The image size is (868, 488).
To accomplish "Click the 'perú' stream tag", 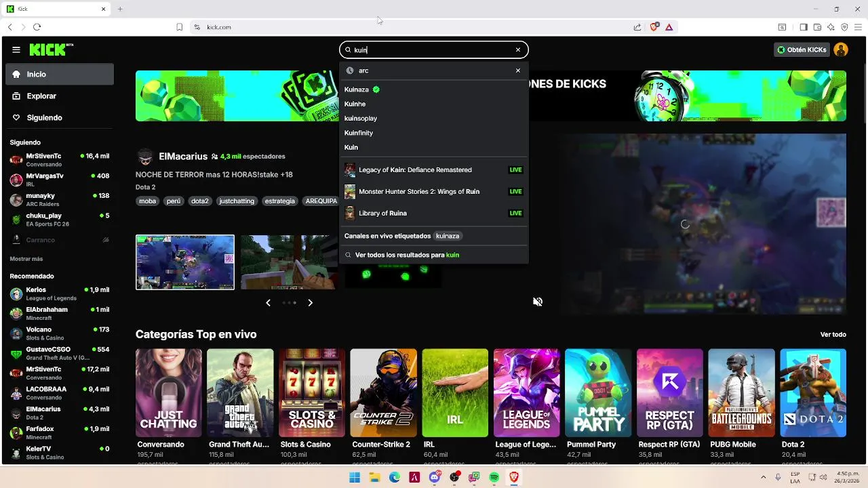I will coord(174,201).
